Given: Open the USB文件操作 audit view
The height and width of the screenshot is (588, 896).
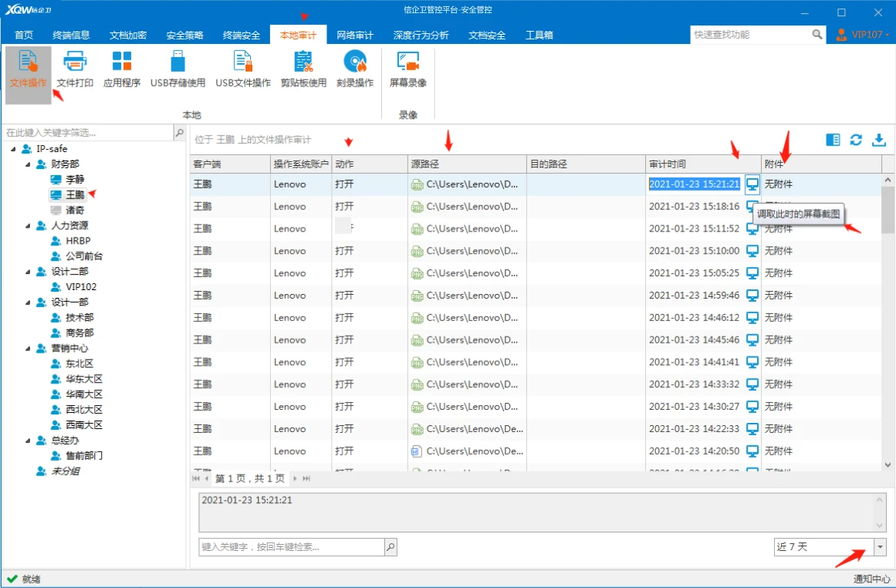Looking at the screenshot, I should 243,69.
